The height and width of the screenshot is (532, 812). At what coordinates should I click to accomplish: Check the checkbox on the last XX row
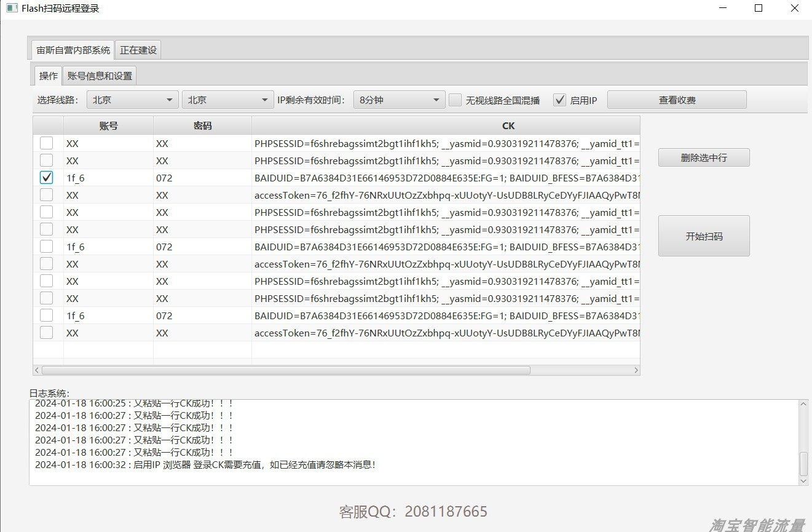point(46,333)
